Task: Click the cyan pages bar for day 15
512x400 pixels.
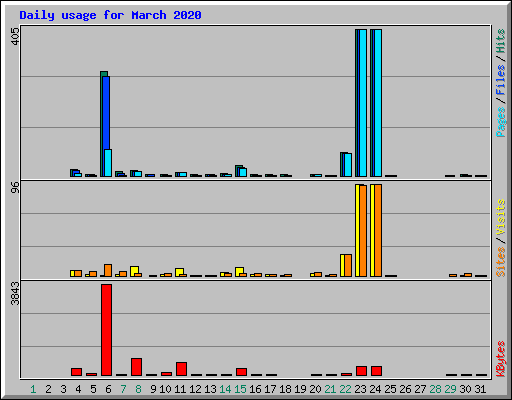Action: pyautogui.click(x=243, y=172)
